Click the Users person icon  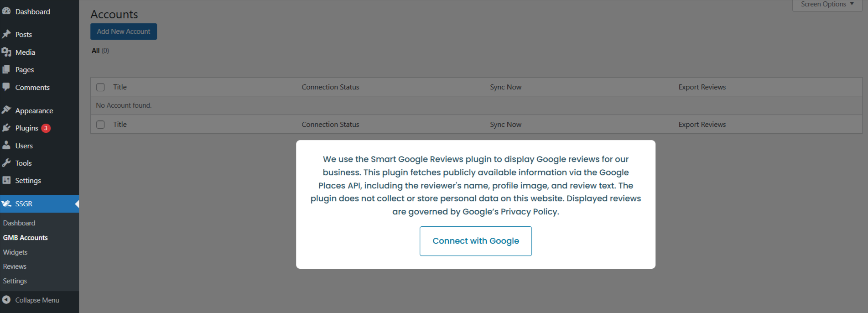[6, 146]
